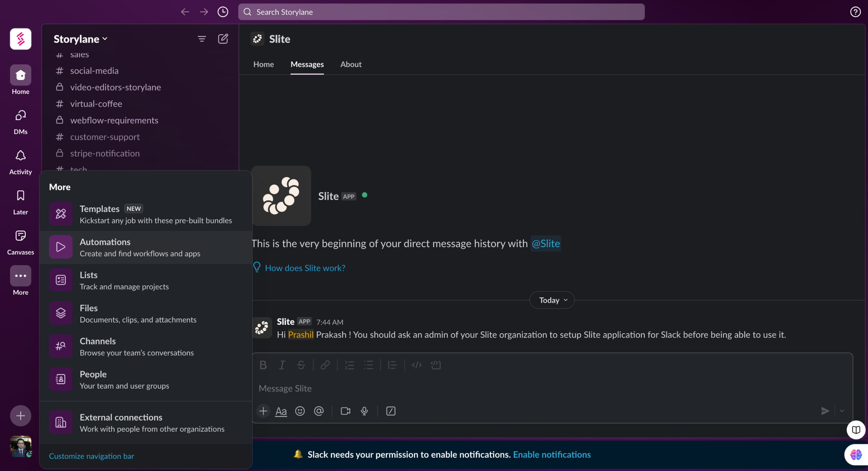Insert emoji using the smiley icon
This screenshot has height=471, width=868.
pos(300,411)
